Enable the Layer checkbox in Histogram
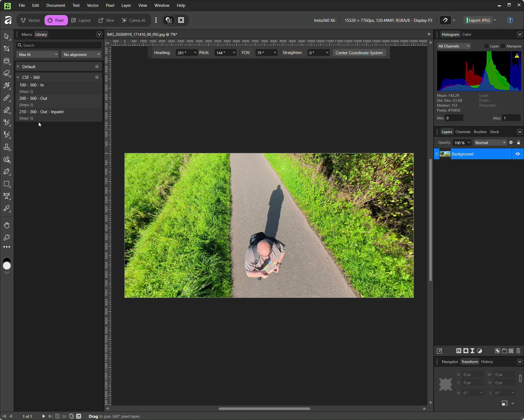 pos(486,46)
